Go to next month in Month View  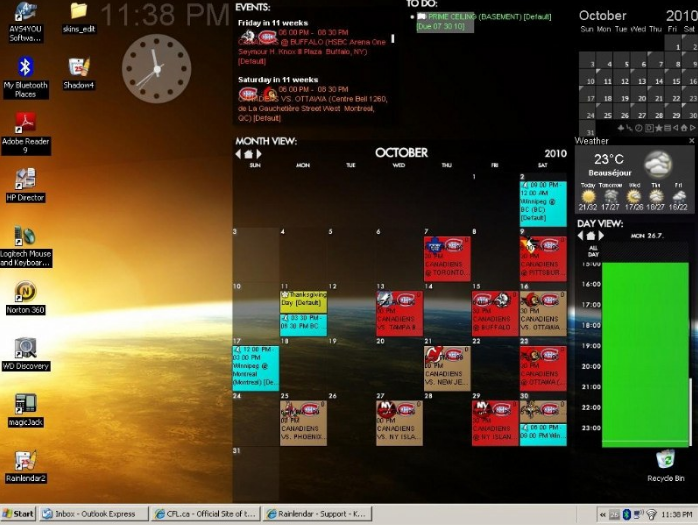259,154
